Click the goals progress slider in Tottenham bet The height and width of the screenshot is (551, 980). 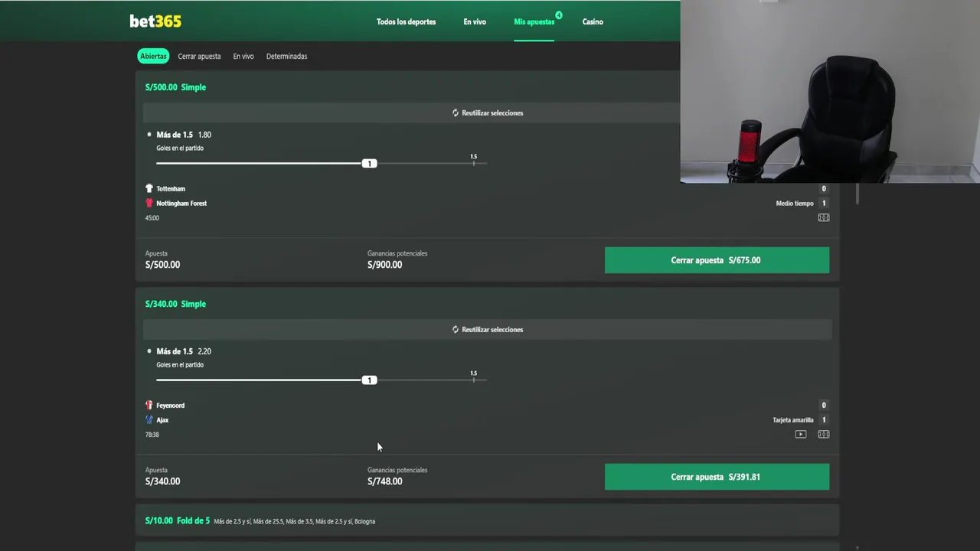coord(322,163)
